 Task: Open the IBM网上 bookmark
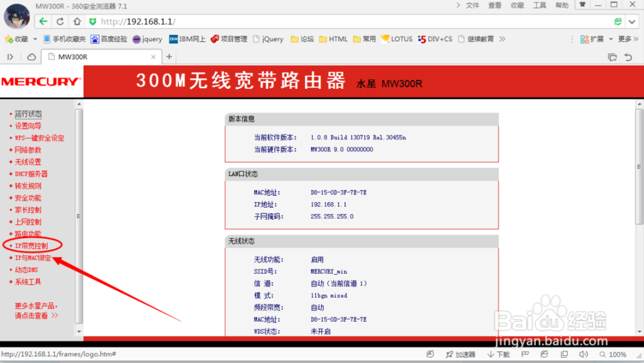point(187,39)
